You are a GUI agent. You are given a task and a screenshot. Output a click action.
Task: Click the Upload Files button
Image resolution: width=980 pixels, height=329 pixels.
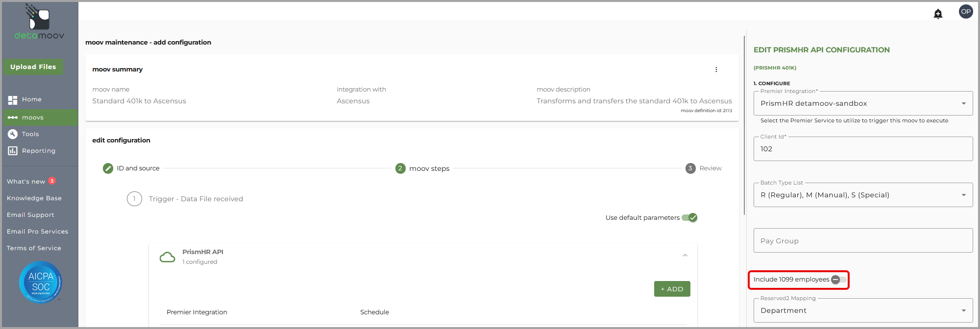click(x=33, y=67)
